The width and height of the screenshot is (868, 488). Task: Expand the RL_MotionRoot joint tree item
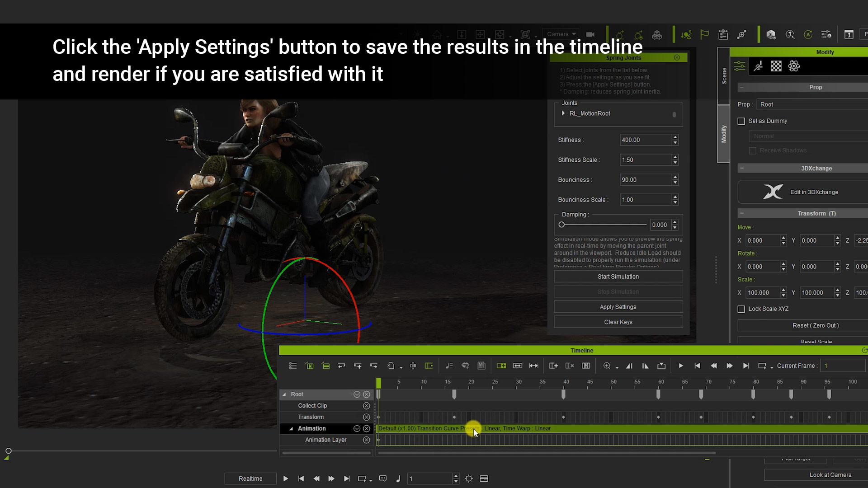coord(563,113)
